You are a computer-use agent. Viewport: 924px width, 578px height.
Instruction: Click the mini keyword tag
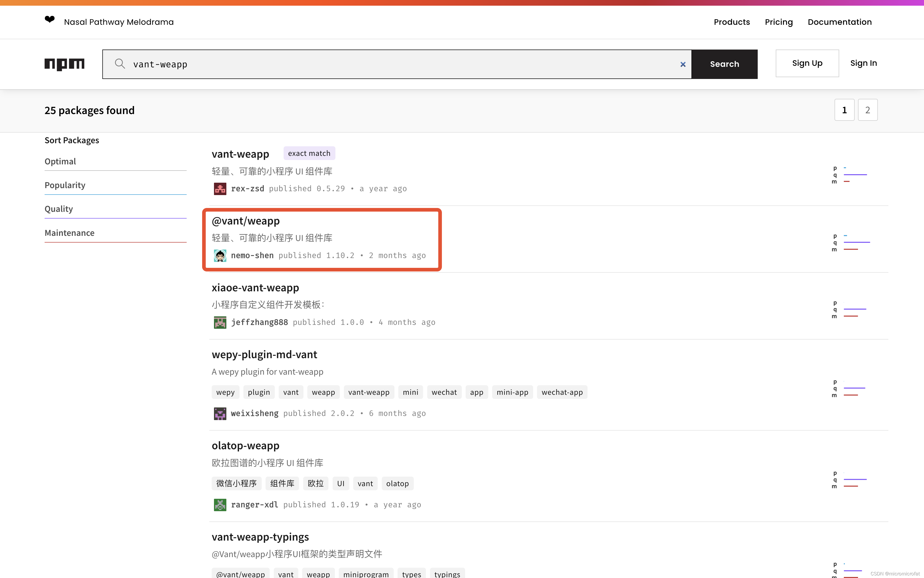[410, 392]
